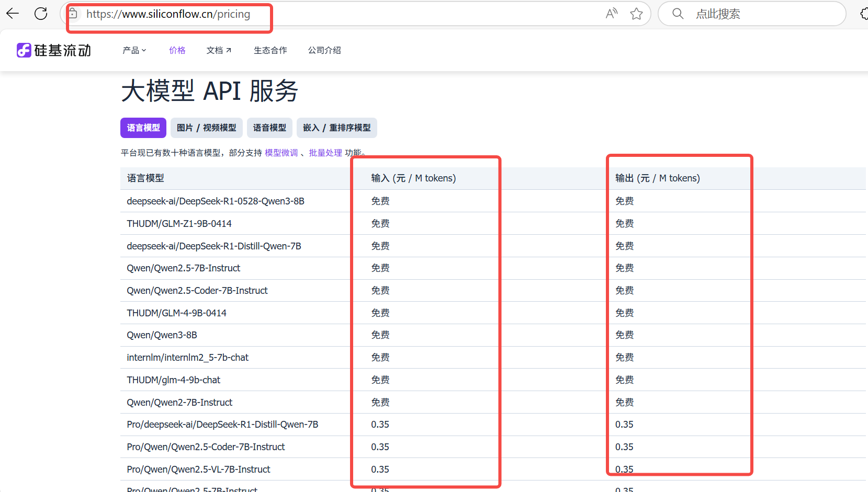Click input price 免费 for Qwen/Qwen3-8B
The width and height of the screenshot is (868, 492).
click(x=380, y=335)
